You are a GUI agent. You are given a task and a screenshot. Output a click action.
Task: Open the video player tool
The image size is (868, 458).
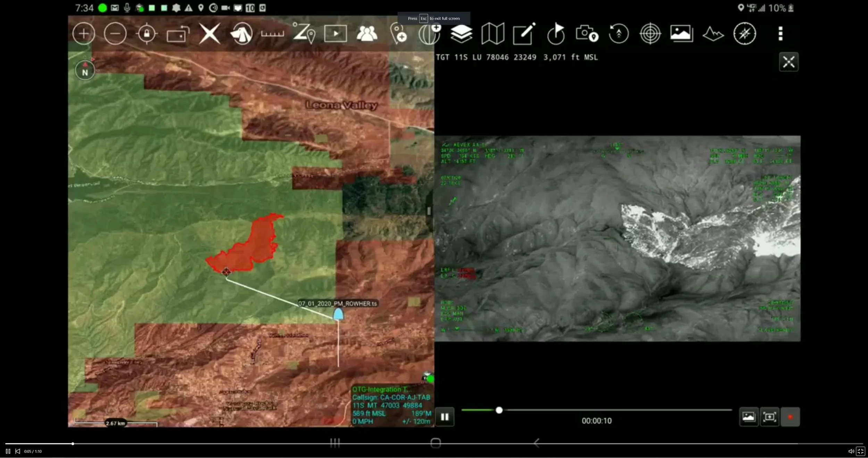pos(335,34)
